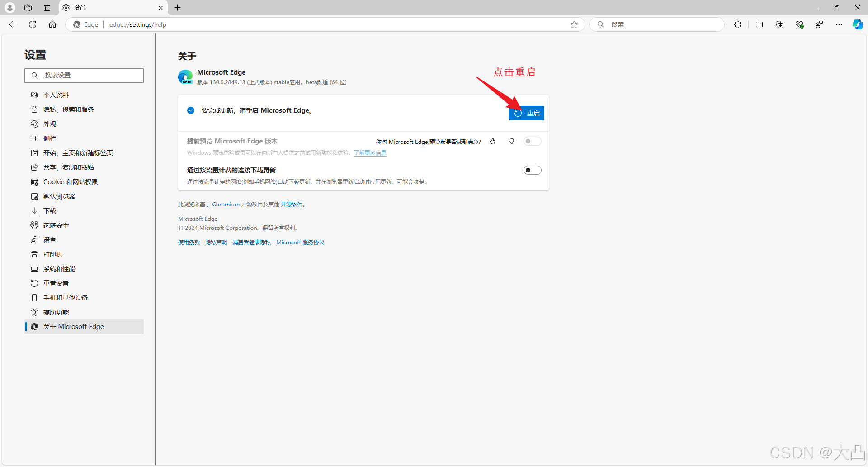Open 开始、主页和新建标签页 settings
Image resolution: width=868 pixels, height=467 pixels.
pyautogui.click(x=84, y=153)
